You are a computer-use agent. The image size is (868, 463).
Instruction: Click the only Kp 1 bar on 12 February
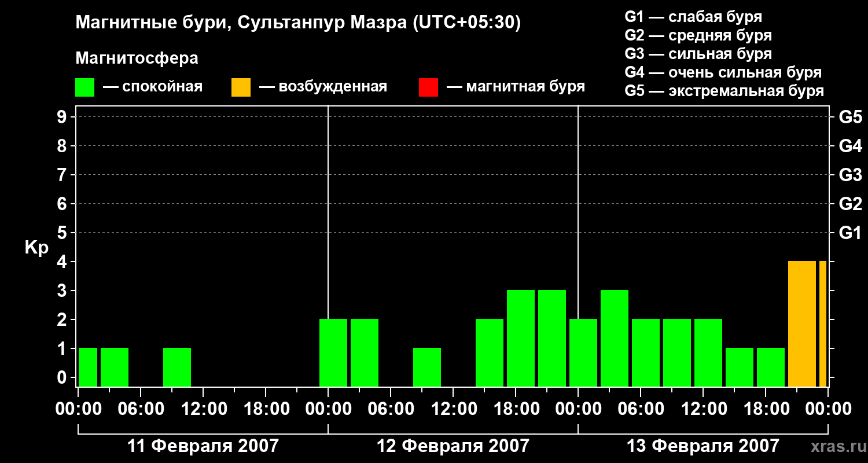(x=427, y=368)
